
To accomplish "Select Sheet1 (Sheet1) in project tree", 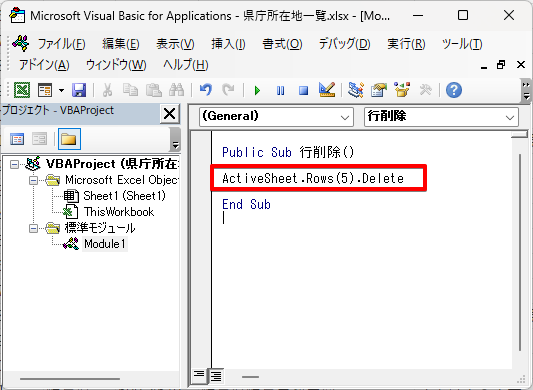I will [x=124, y=196].
